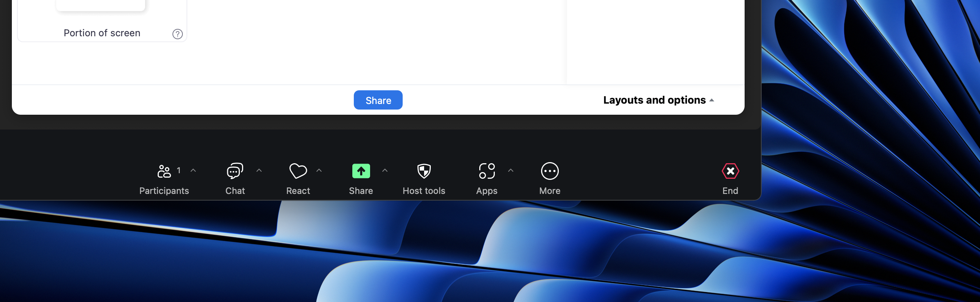Expand the Chat options chevron
980x302 pixels.
point(259,170)
